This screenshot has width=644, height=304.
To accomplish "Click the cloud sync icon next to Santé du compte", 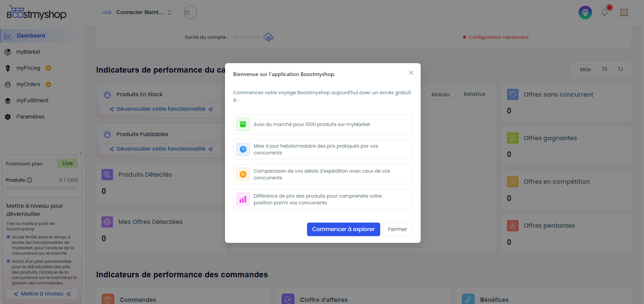I will point(269,37).
